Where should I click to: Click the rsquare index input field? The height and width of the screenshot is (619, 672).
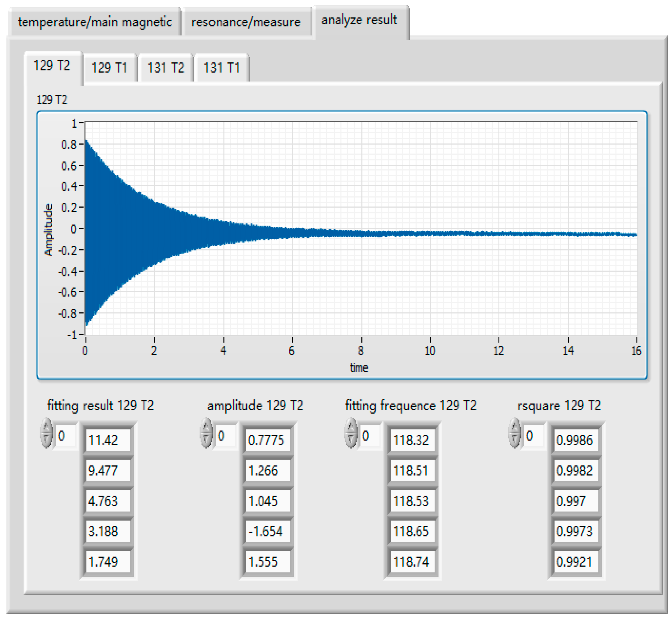[x=533, y=435]
